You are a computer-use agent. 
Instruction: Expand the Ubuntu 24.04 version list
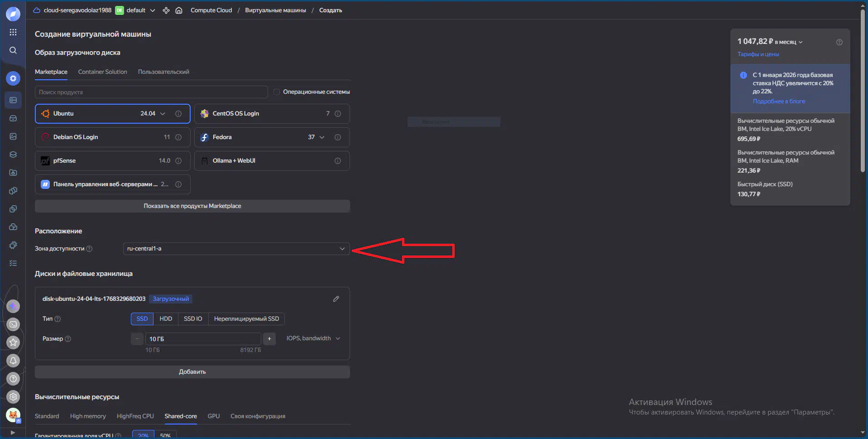[x=163, y=114]
